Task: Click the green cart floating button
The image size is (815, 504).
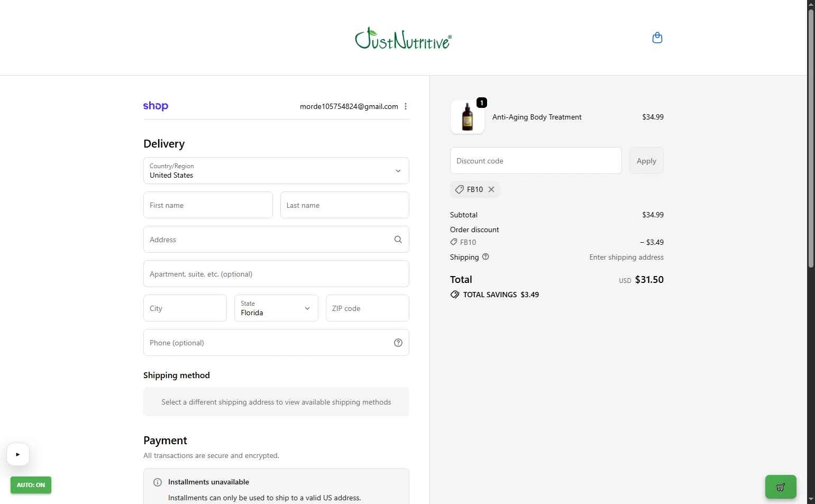Action: pos(781,487)
